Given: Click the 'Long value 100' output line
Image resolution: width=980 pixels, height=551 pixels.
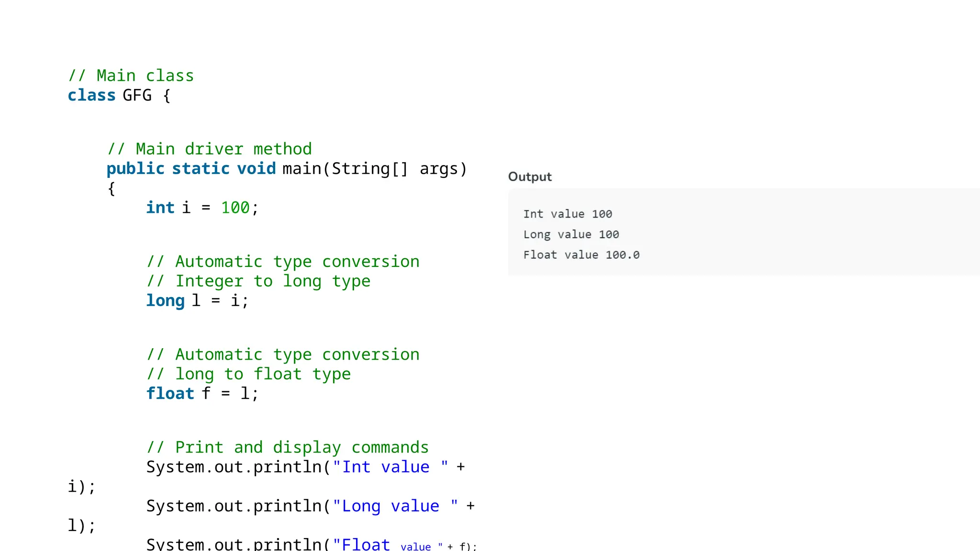Looking at the screenshot, I should [x=571, y=235].
